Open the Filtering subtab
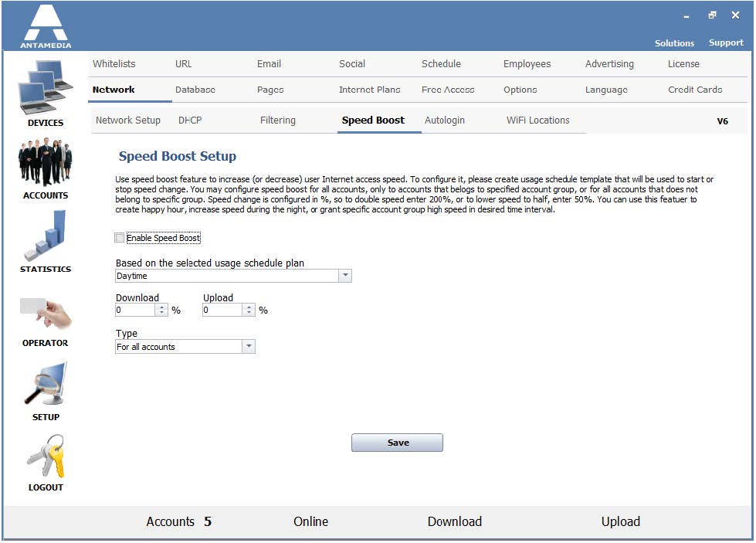 pyautogui.click(x=278, y=120)
